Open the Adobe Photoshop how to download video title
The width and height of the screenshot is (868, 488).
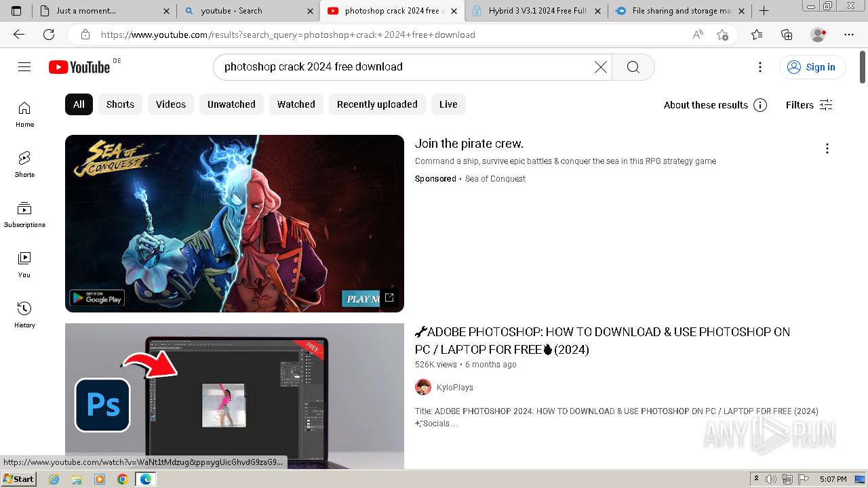tap(602, 341)
